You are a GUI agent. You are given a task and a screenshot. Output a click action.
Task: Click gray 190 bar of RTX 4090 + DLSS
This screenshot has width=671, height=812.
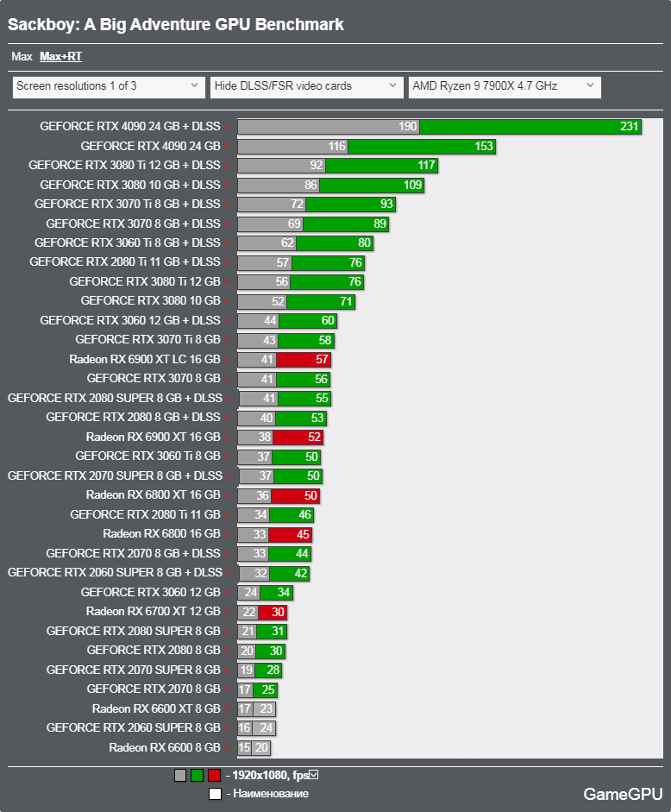click(x=329, y=126)
